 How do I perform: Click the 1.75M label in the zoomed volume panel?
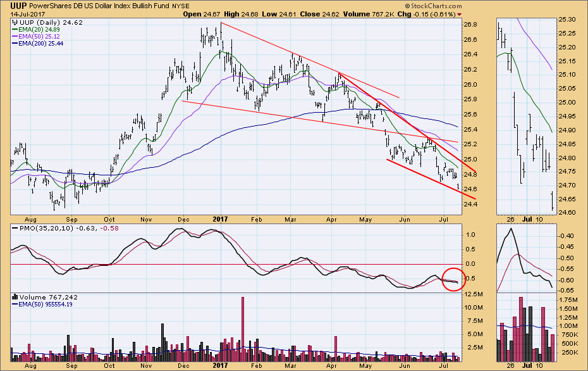(x=568, y=300)
